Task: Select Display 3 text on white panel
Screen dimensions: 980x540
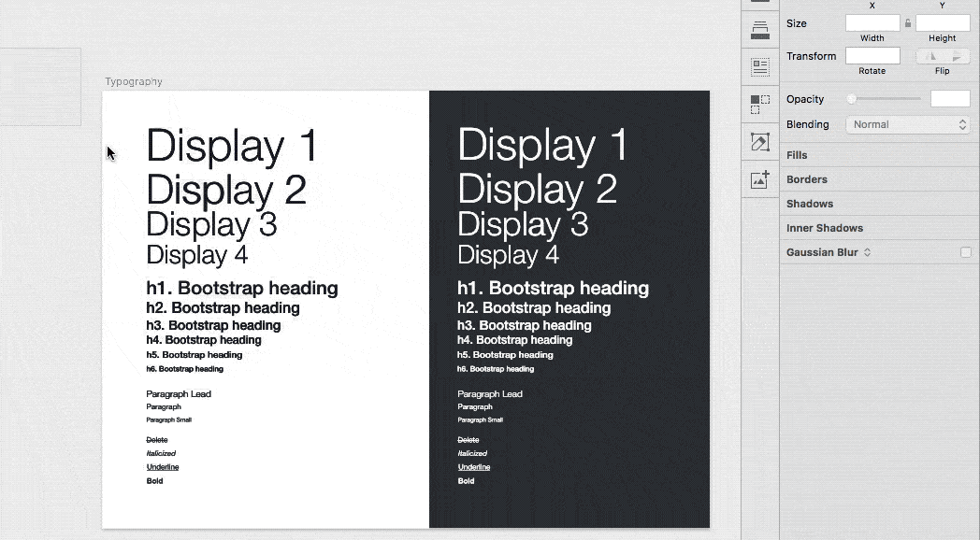Action: coord(211,224)
